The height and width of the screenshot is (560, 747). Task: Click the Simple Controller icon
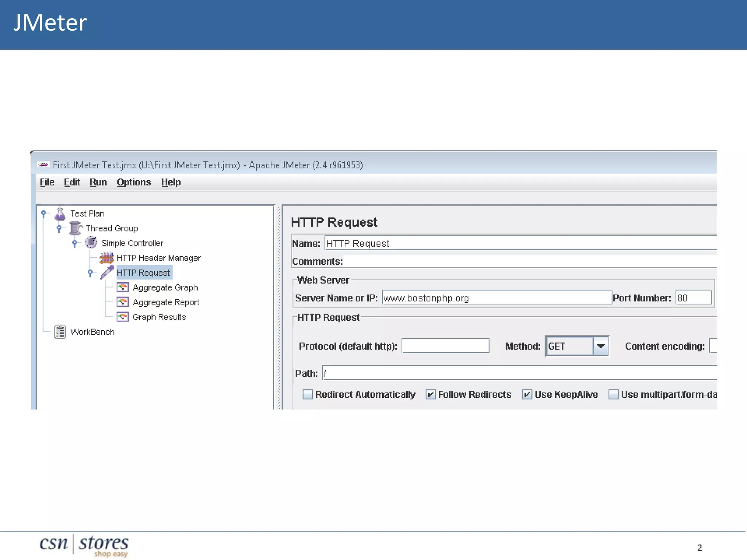[91, 242]
